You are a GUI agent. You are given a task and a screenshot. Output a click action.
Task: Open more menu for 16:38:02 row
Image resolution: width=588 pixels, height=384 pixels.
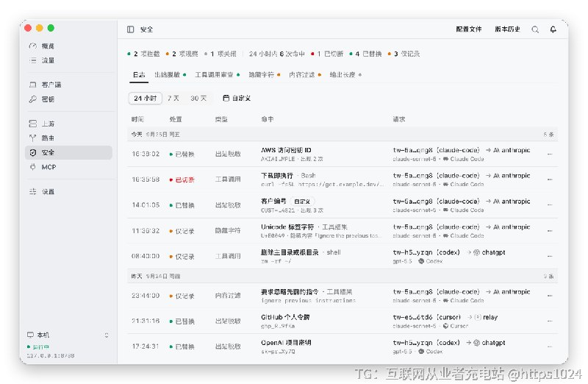click(550, 154)
